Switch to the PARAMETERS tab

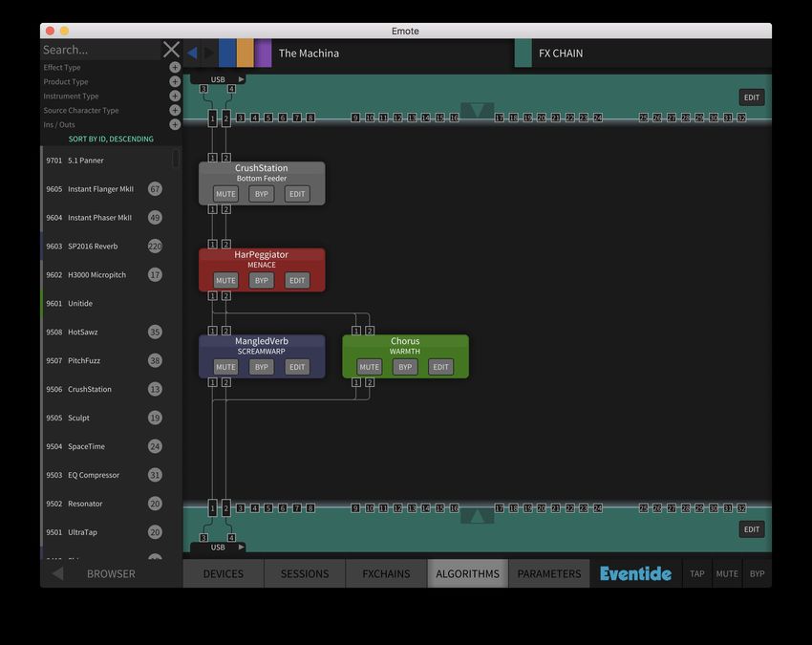549,573
